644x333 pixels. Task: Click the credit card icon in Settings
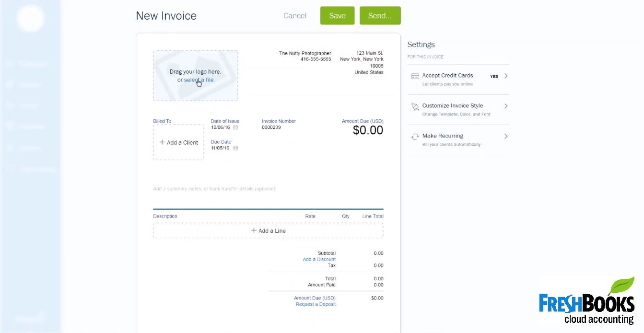click(x=415, y=76)
